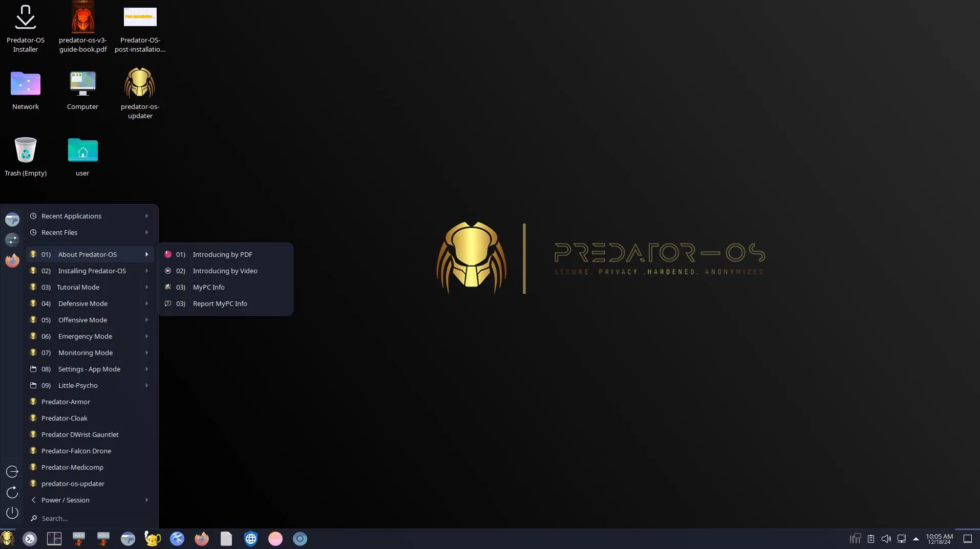Open the text document icon in the taskbar
Viewport: 980px width, 549px height.
226,538
